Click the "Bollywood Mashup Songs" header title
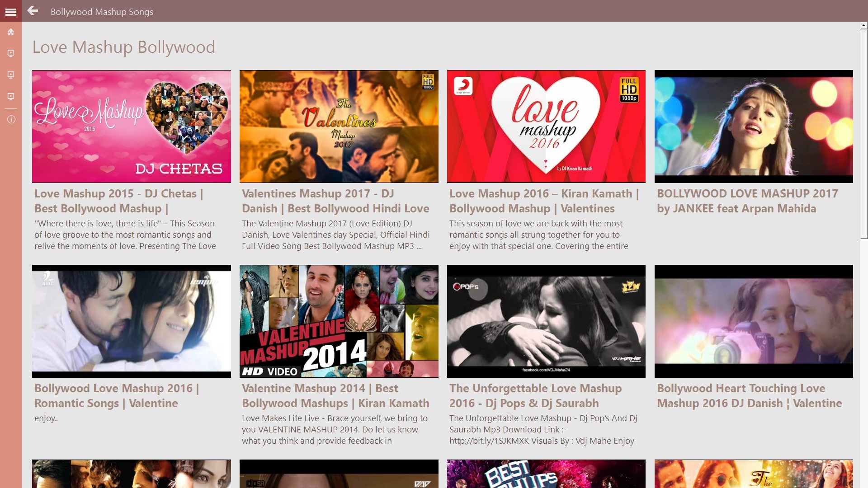This screenshot has height=488, width=868. (102, 12)
